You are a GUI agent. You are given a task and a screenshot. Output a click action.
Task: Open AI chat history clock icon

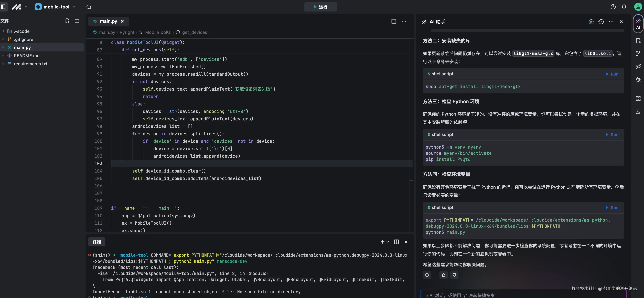tap(601, 22)
